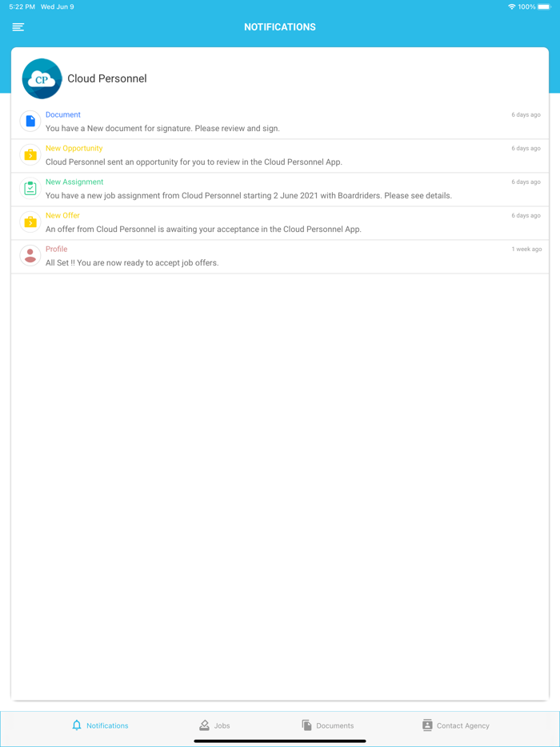Switch to the Notifications tab
Screen dimensions: 560x747
100,725
